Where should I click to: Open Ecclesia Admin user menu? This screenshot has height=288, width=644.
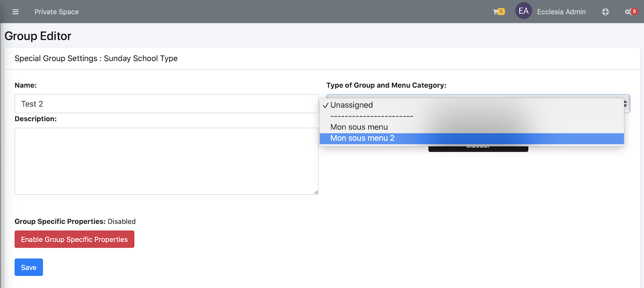pos(561,12)
